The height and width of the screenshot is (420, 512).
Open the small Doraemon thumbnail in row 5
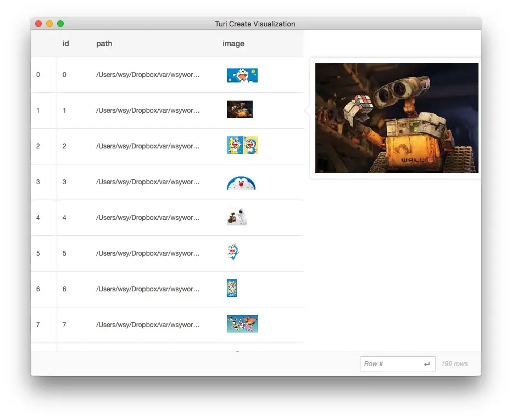tap(233, 252)
